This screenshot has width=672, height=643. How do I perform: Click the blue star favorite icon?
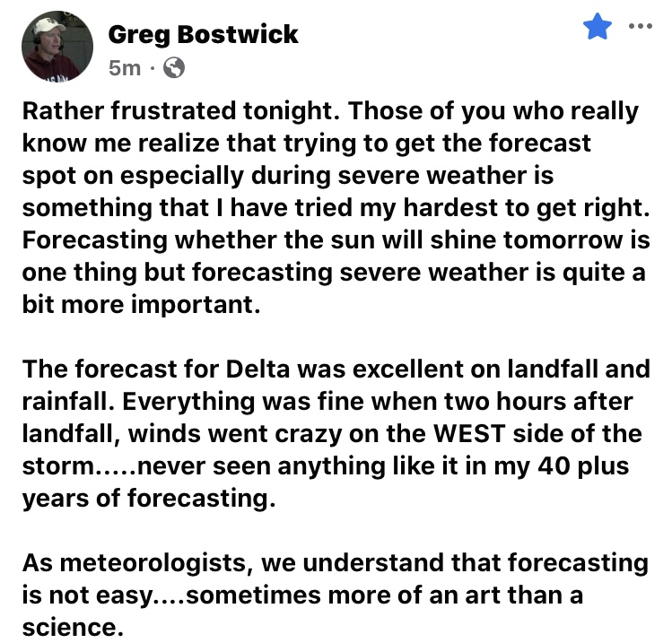click(x=596, y=29)
